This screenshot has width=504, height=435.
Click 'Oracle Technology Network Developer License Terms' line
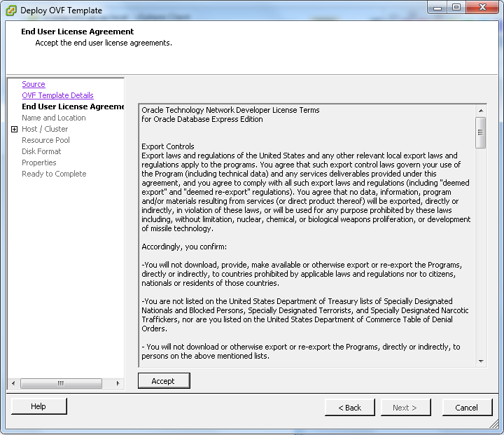(x=230, y=110)
